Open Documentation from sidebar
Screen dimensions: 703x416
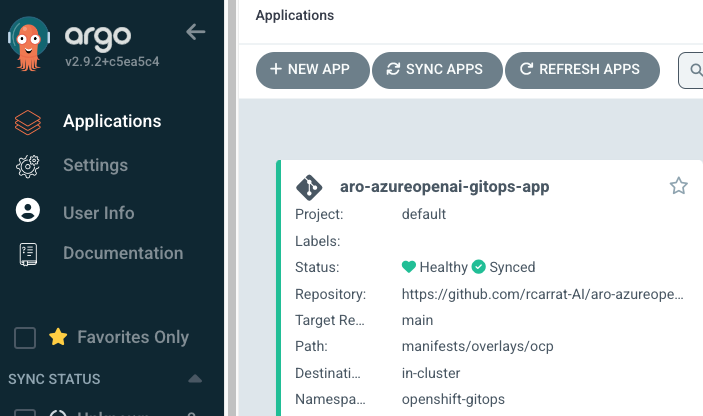coord(123,254)
